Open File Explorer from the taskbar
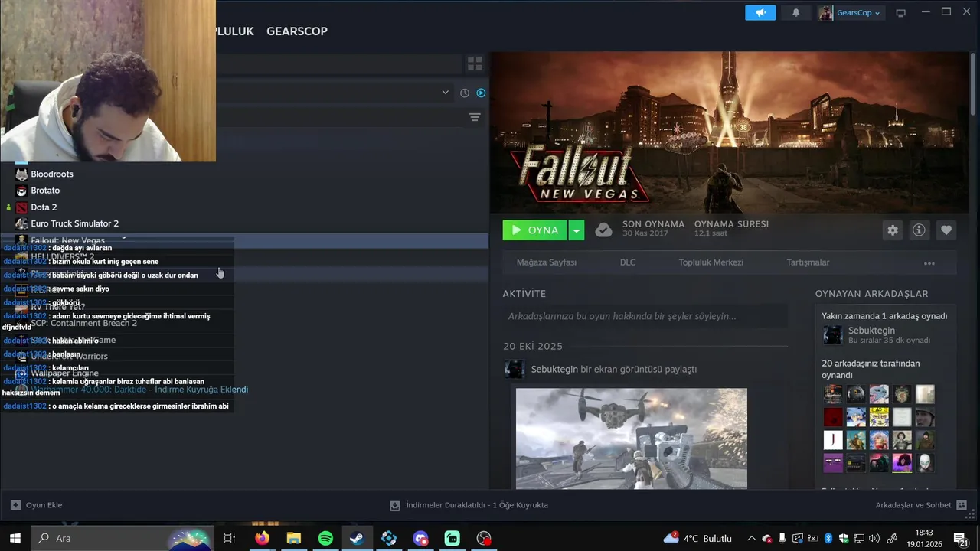The image size is (980, 551). (294, 538)
